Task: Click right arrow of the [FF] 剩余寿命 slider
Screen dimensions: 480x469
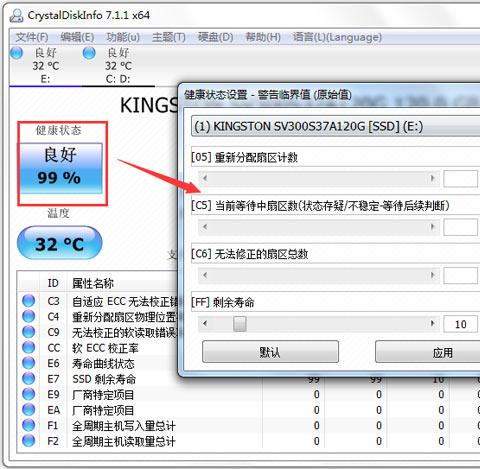Action: 433,323
